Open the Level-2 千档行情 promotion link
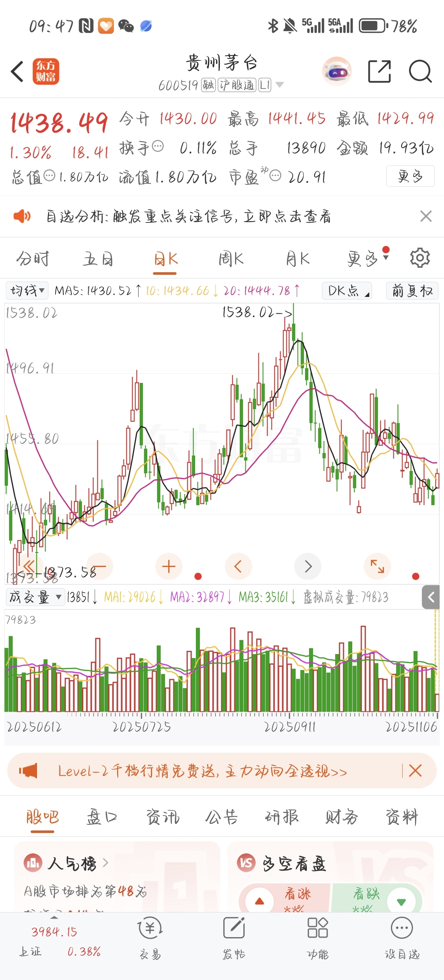 202,771
